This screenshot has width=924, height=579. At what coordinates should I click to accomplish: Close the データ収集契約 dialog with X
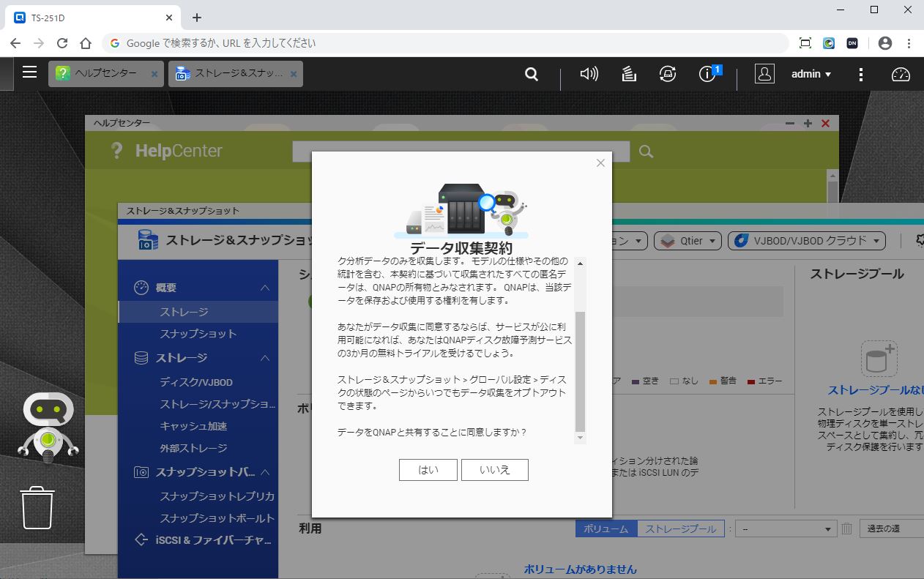[600, 163]
